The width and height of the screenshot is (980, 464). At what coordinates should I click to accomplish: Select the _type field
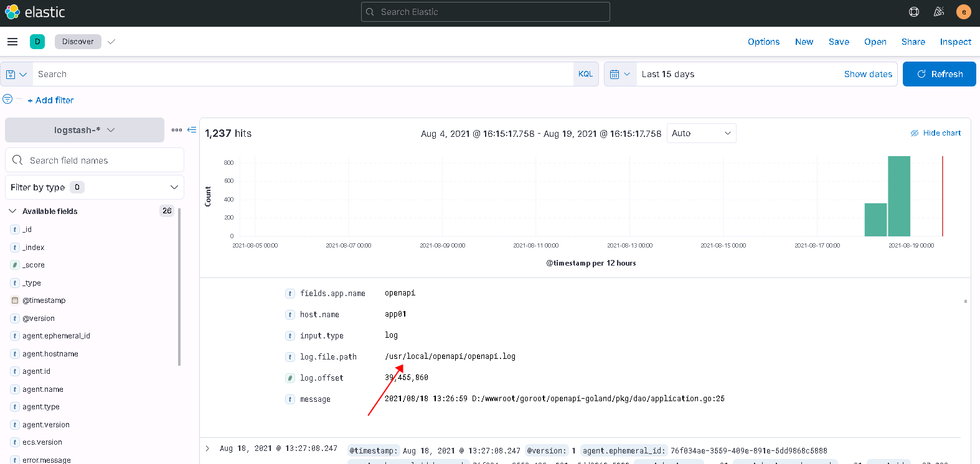[32, 283]
